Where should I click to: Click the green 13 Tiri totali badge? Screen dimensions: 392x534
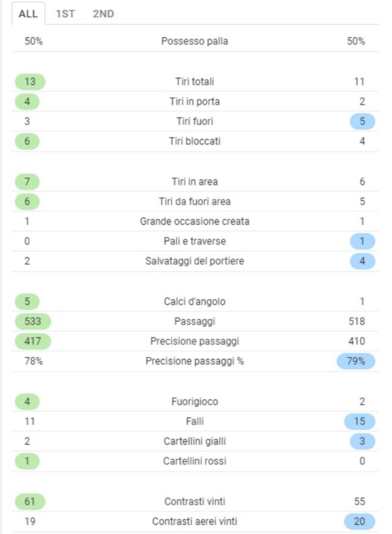tap(30, 82)
